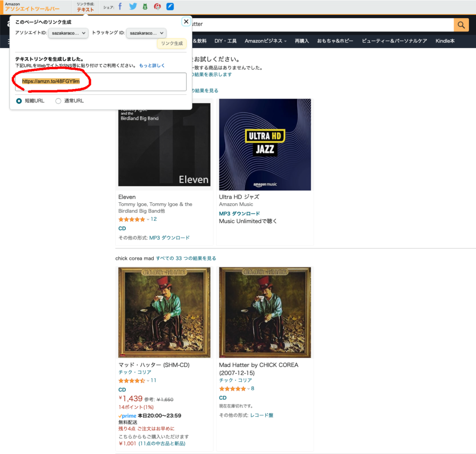Close the link generation popup
Viewport: 476px width, 454px height.
186,21
